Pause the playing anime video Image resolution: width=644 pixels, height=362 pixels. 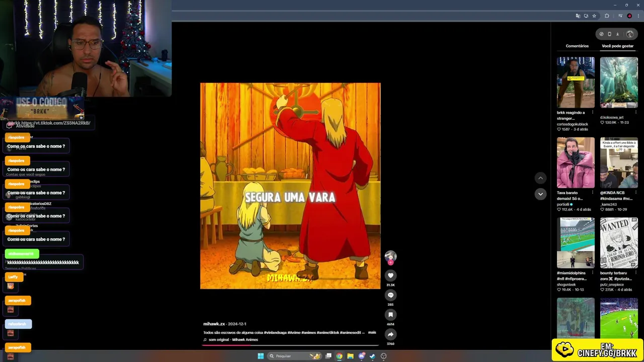(x=290, y=186)
